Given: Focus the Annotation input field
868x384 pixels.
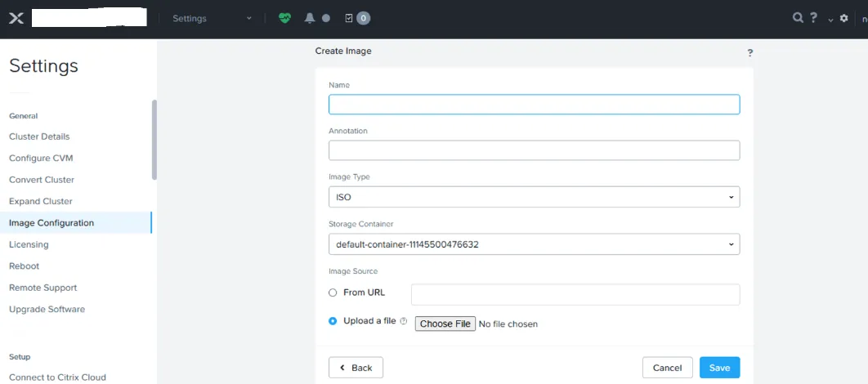Looking at the screenshot, I should click(x=535, y=150).
